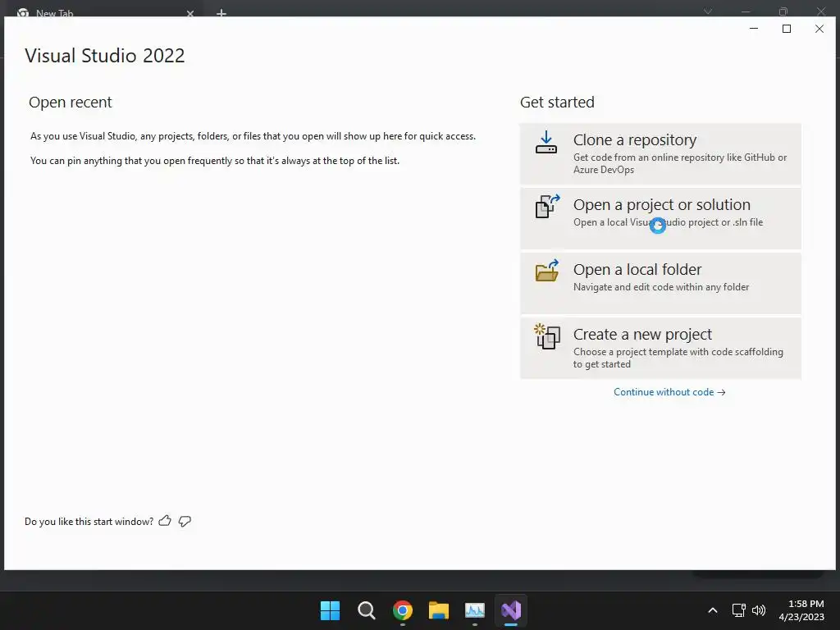840x630 pixels.
Task: Add a new tab in Chrome window
Action: [x=221, y=13]
